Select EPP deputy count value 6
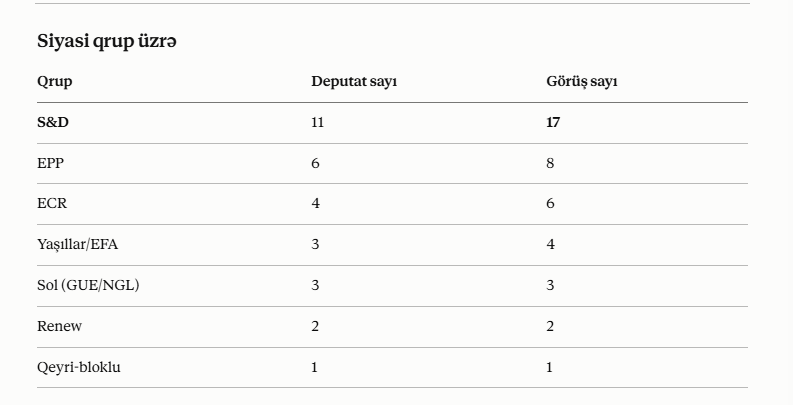The image size is (793, 405). coord(316,163)
